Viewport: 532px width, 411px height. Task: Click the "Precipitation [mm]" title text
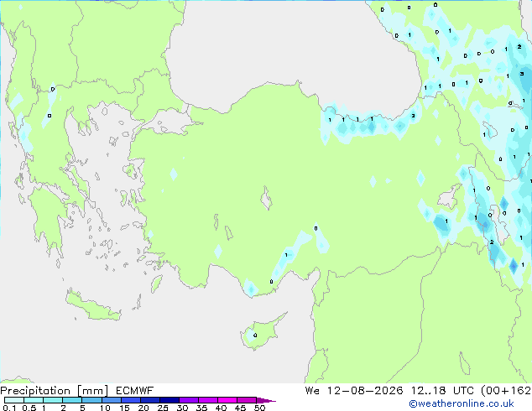pos(55,391)
